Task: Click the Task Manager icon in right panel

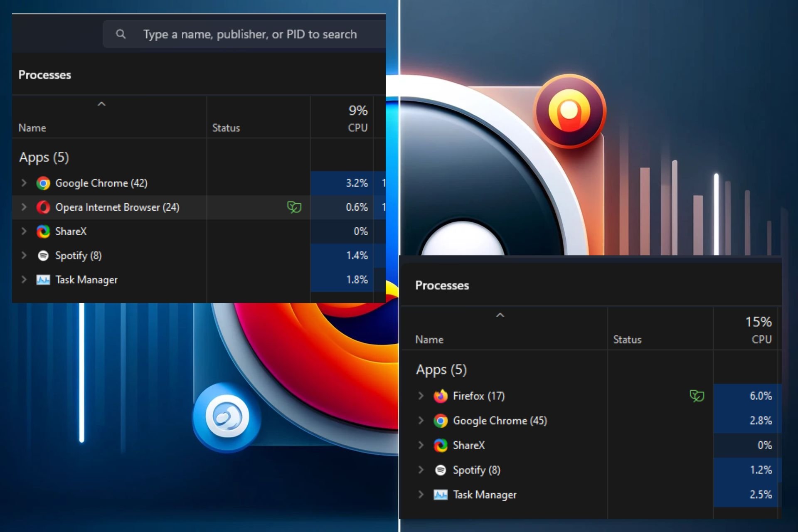Action: (440, 495)
